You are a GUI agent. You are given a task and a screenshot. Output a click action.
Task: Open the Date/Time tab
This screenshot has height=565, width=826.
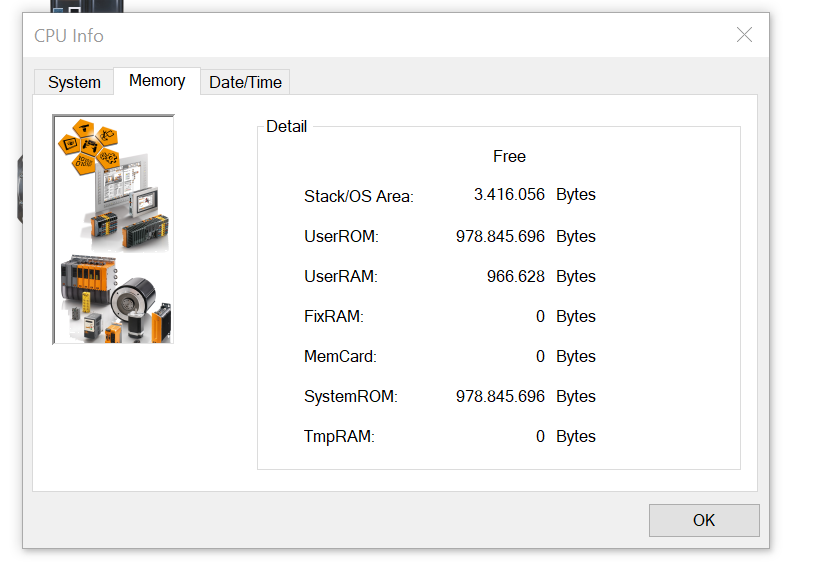pyautogui.click(x=245, y=82)
